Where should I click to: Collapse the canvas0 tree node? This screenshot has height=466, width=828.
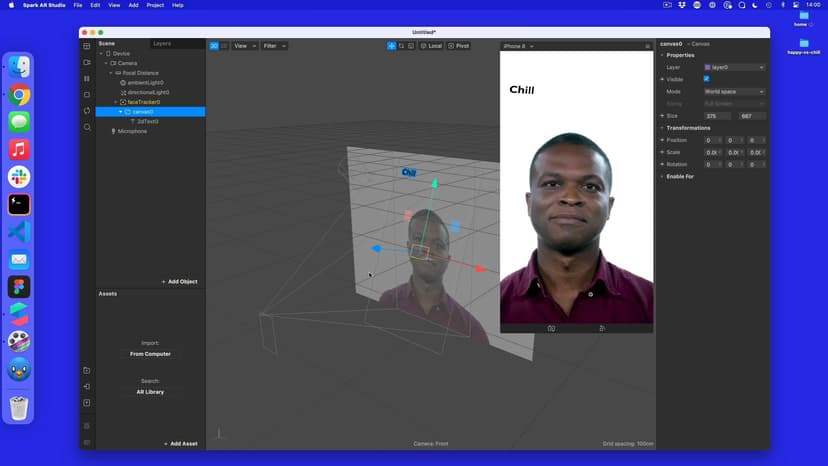(120, 111)
